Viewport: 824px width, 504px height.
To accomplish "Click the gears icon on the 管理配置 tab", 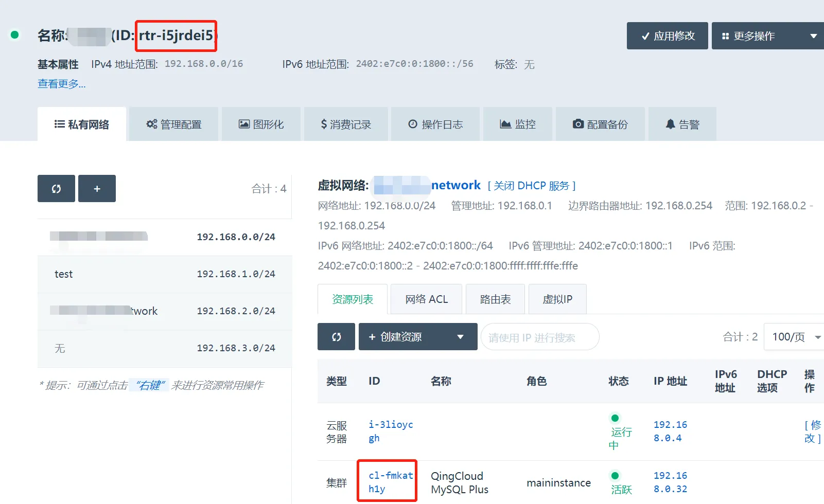I will tap(151, 124).
